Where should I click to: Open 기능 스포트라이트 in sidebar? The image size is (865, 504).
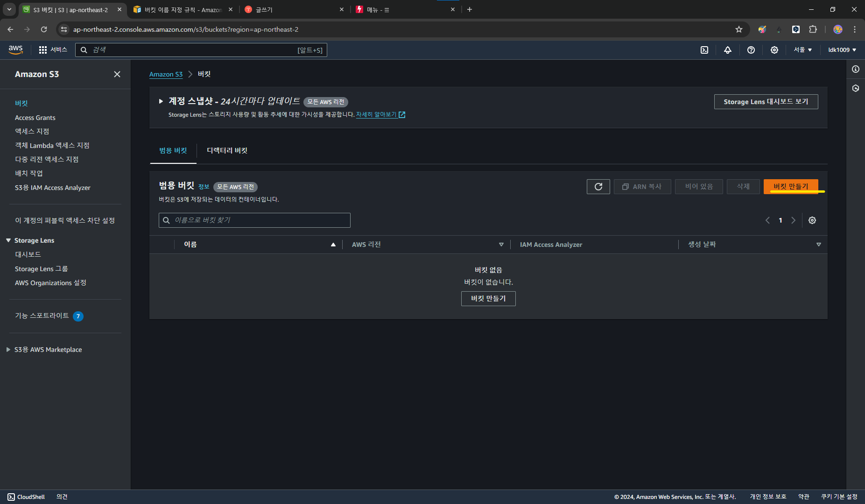(42, 316)
